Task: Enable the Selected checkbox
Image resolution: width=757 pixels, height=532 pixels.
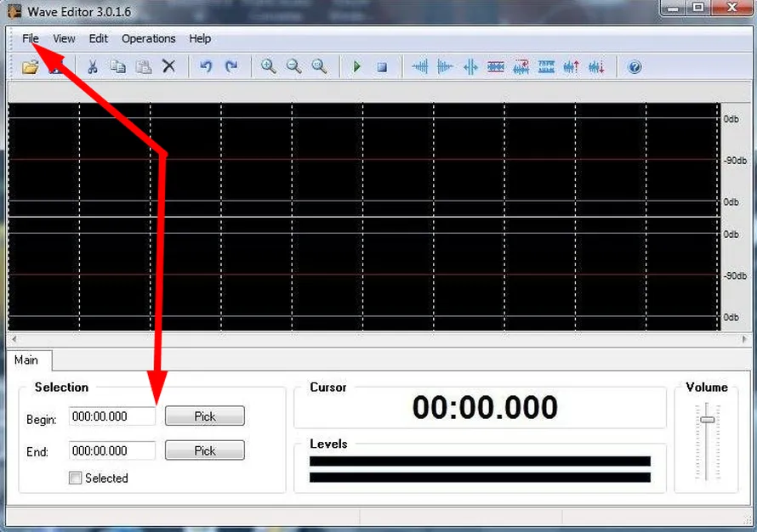Action: (x=76, y=478)
